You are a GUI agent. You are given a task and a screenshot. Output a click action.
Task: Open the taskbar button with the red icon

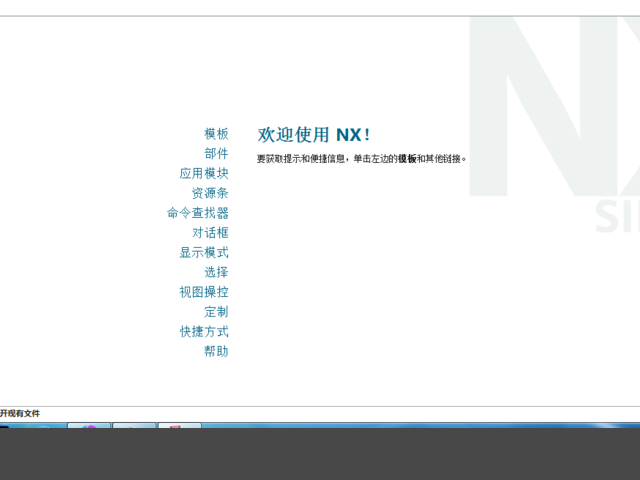(x=179, y=428)
